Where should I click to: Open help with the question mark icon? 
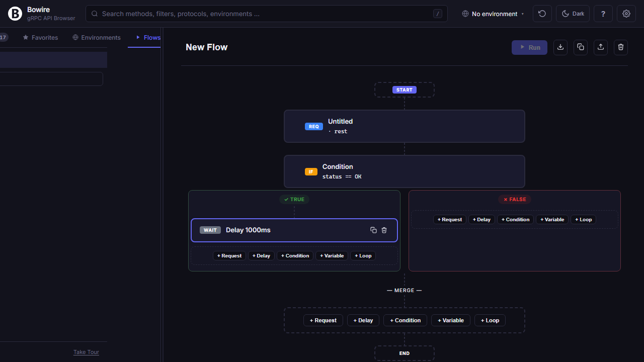click(x=603, y=14)
